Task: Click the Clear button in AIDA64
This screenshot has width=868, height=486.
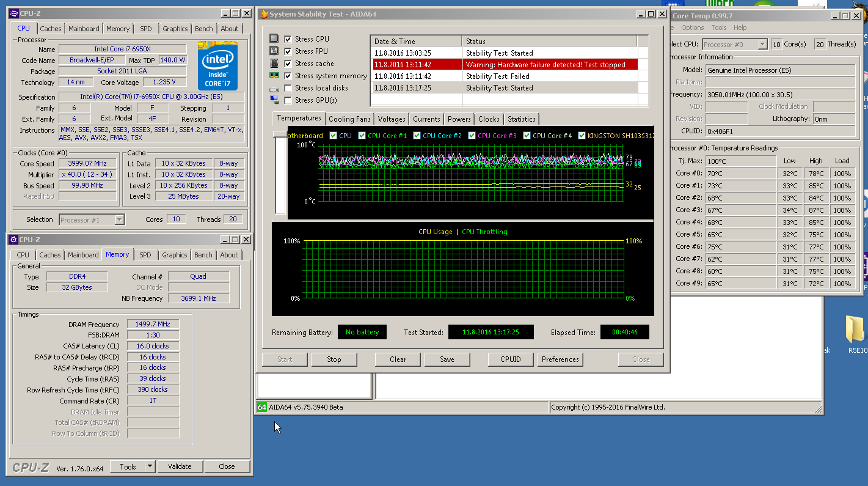Action: (x=398, y=359)
